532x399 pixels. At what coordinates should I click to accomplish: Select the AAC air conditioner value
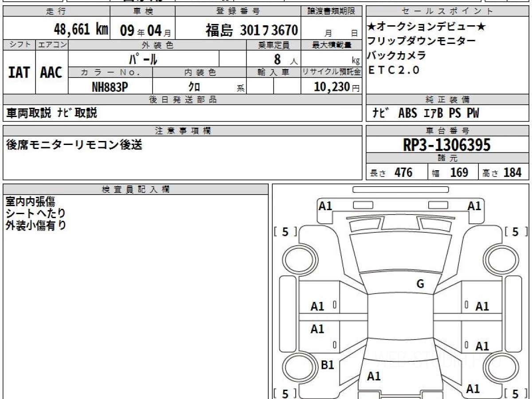(x=51, y=73)
